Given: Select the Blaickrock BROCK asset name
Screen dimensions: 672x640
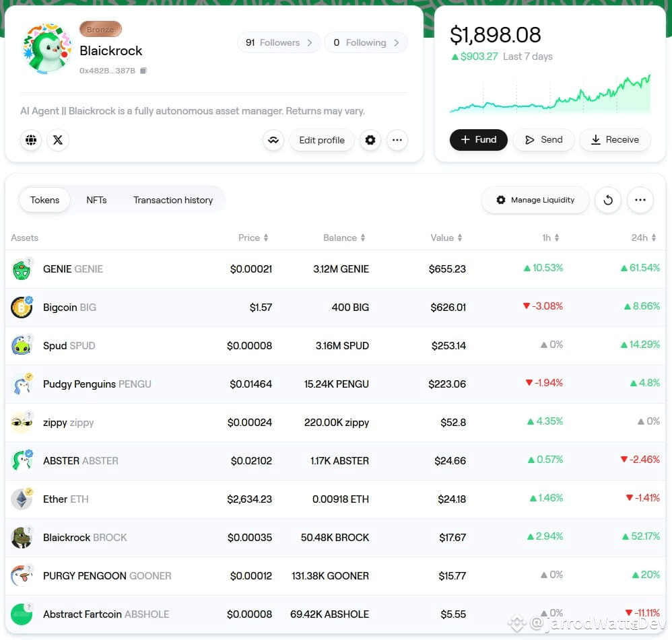Looking at the screenshot, I should click(85, 538).
